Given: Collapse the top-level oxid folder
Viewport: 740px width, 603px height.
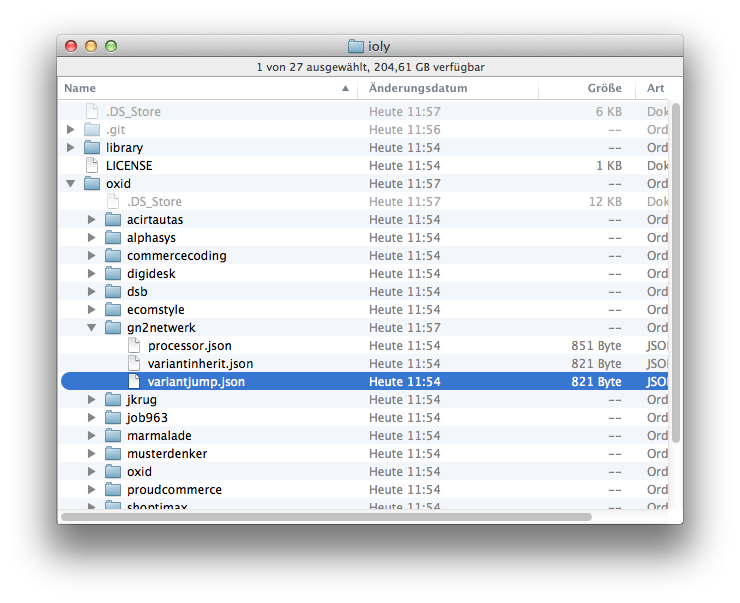Looking at the screenshot, I should tap(71, 184).
